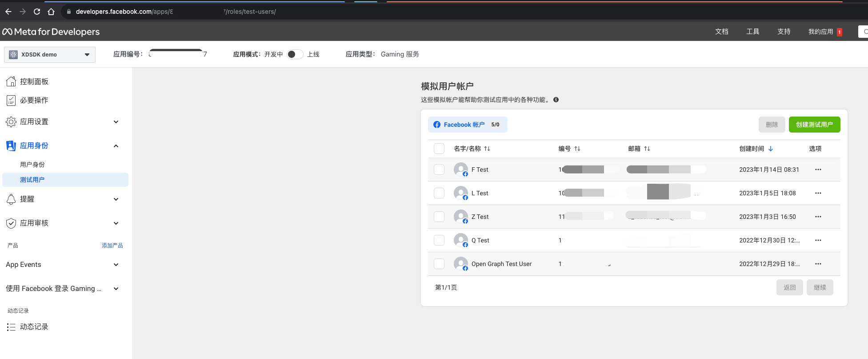868x359 pixels.
Task: Click the browser home icon
Action: [51, 12]
